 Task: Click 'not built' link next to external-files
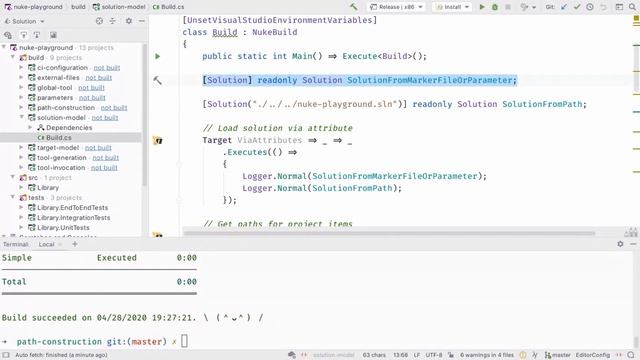pyautogui.click(x=98, y=78)
